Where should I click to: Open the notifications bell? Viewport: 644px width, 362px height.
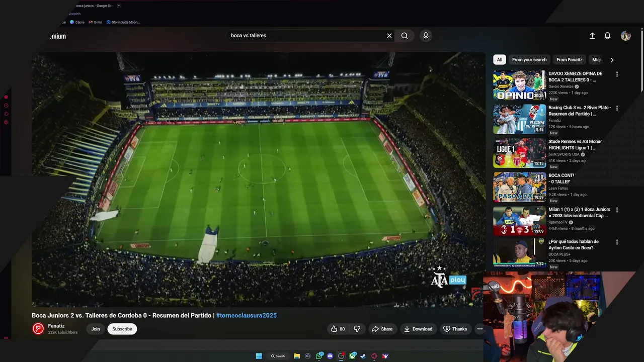coord(607,36)
